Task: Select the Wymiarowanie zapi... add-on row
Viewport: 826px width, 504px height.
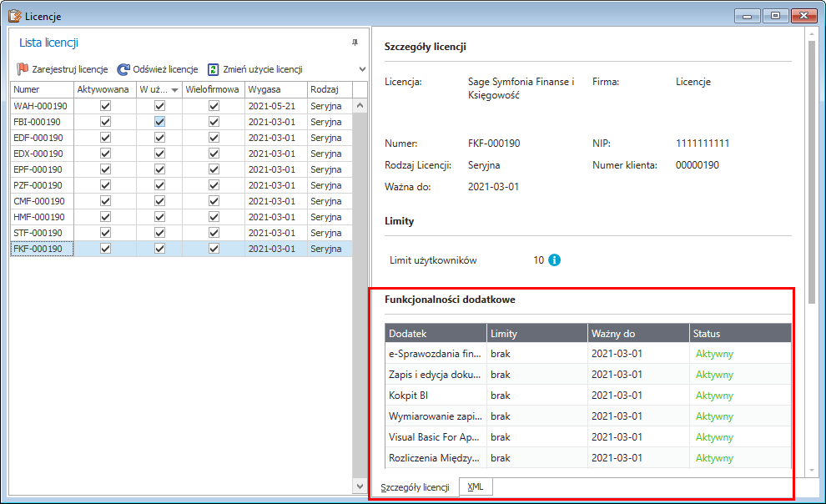Action: point(588,416)
